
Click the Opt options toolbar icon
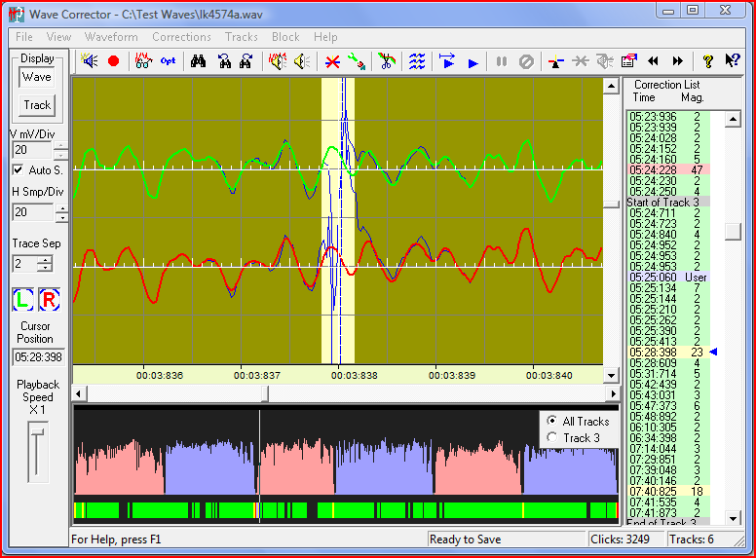point(169,61)
